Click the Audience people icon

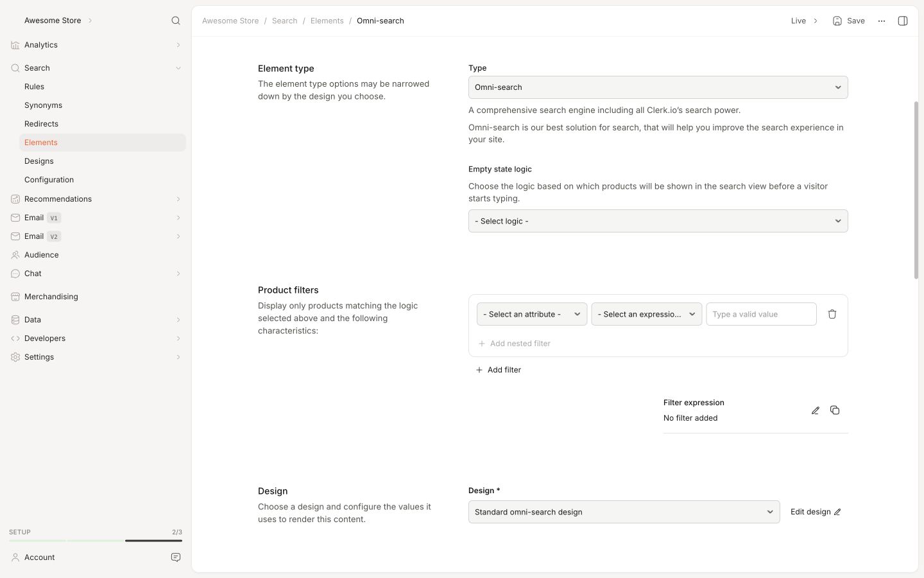[x=15, y=255]
